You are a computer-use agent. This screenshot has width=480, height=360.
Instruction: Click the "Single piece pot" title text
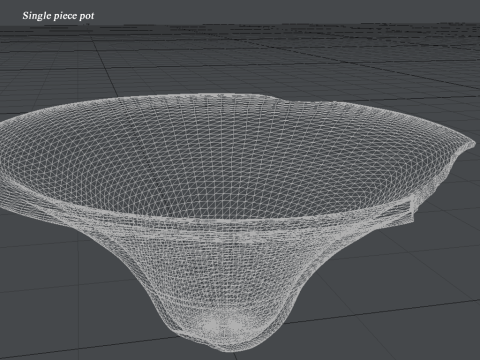(58, 16)
